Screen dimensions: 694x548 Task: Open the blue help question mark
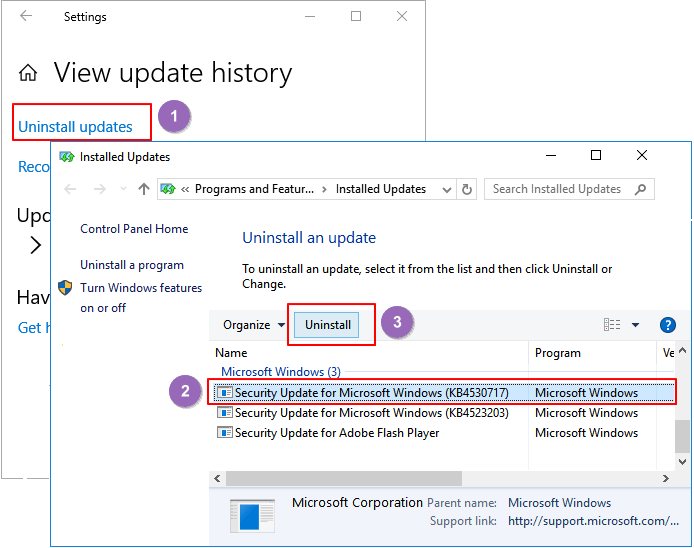(x=668, y=325)
